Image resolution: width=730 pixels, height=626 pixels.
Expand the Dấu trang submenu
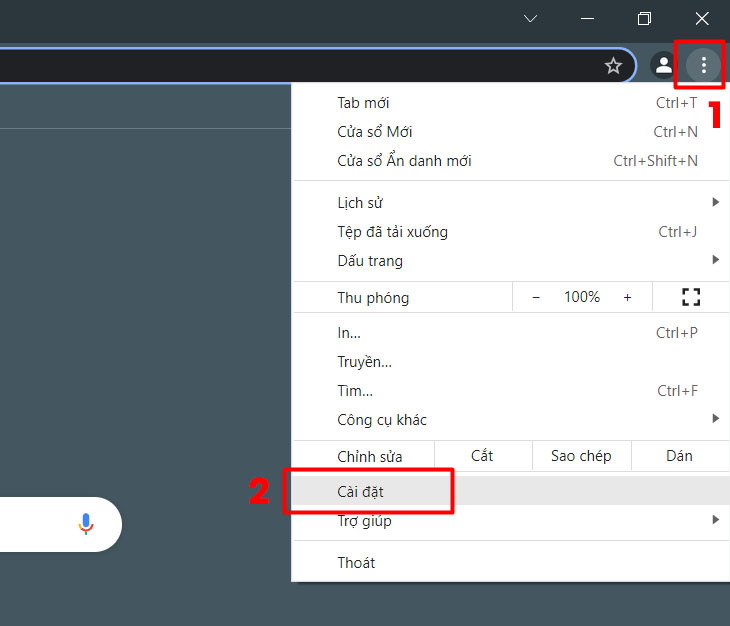point(715,260)
